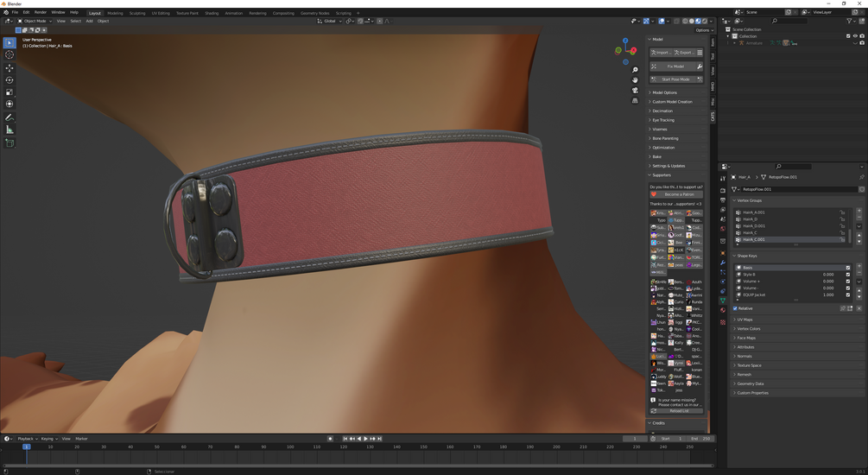Toggle the lock on HairA_A.001 vertex group
868x475 pixels.
click(x=842, y=212)
